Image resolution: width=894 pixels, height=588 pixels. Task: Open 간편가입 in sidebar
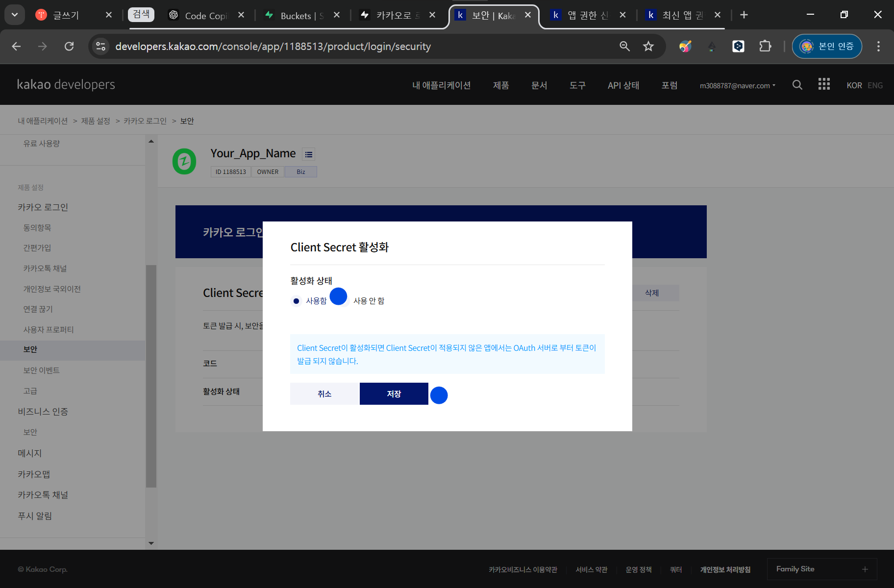click(37, 248)
